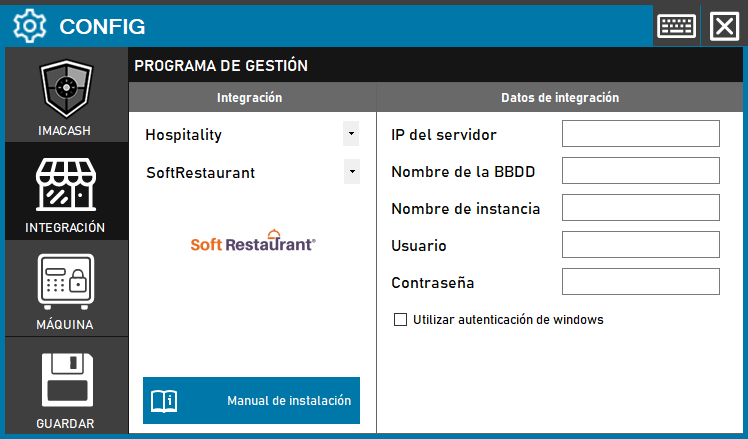The width and height of the screenshot is (748, 439).
Task: Click the Nombre de la BBDD field
Action: pos(640,171)
